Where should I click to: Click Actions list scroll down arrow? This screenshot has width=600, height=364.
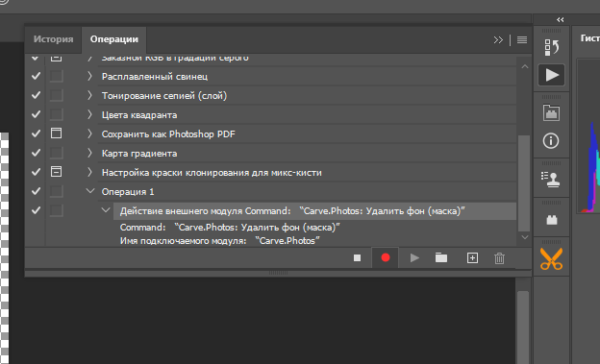point(525,237)
